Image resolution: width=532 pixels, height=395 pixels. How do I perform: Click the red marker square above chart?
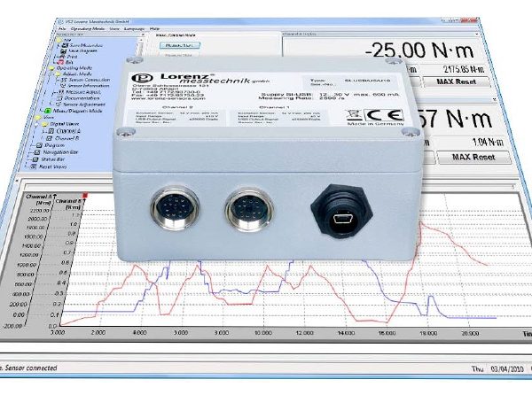(x=85, y=196)
